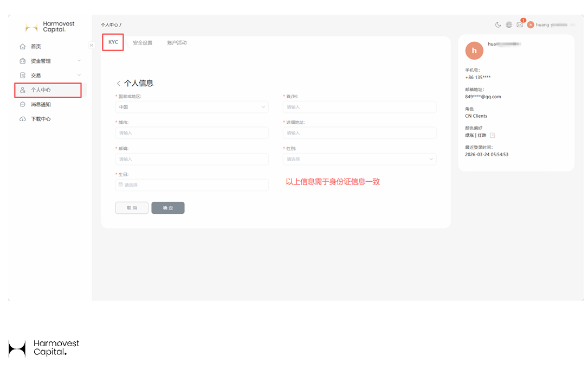Viewport: 588px width, 369px height.
Task: Click into the 详细地址 input field
Action: click(360, 133)
